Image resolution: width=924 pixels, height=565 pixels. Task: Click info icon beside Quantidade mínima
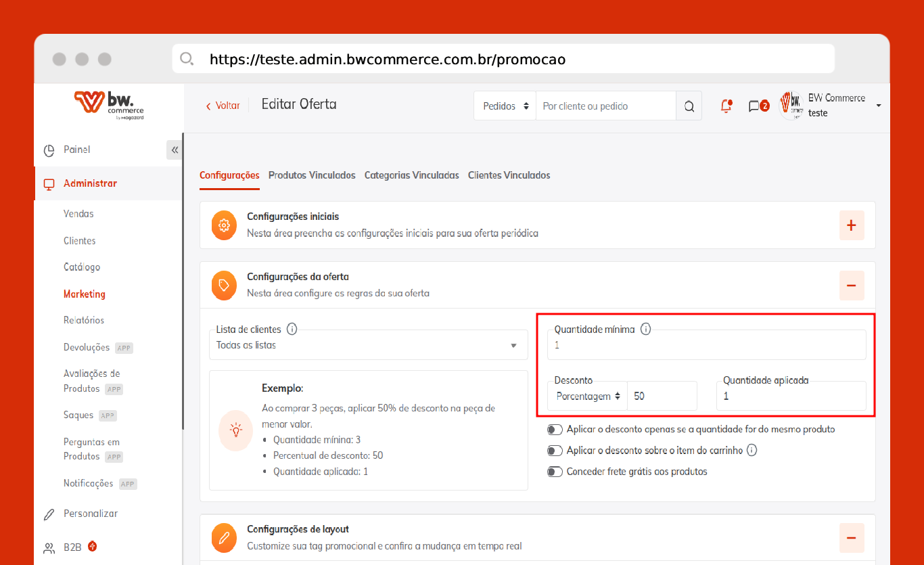click(645, 330)
